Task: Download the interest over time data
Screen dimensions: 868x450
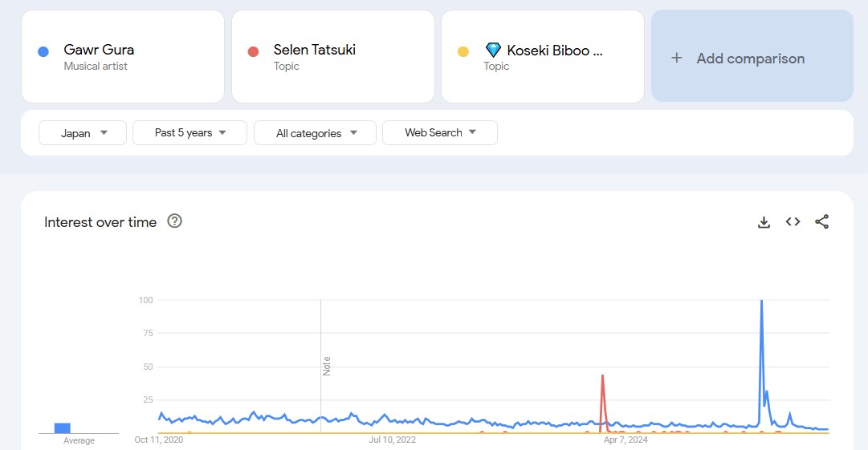Action: pos(764,222)
